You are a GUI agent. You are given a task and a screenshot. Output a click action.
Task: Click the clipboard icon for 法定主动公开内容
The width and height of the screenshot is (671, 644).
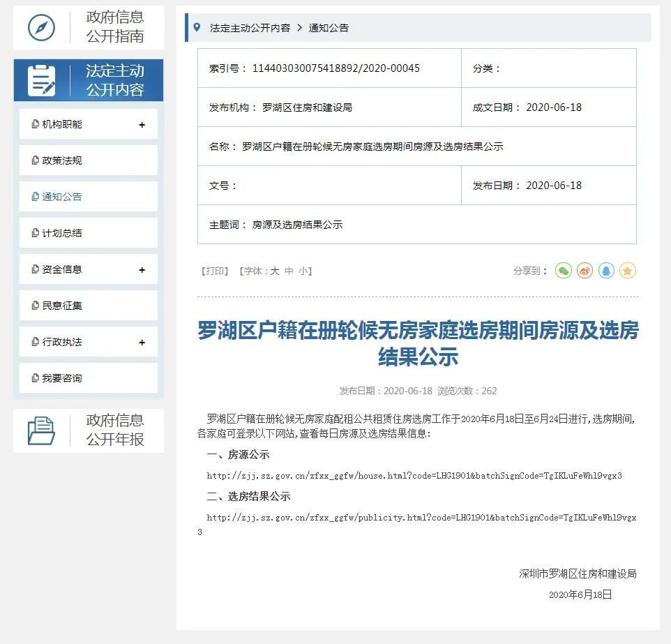point(42,80)
